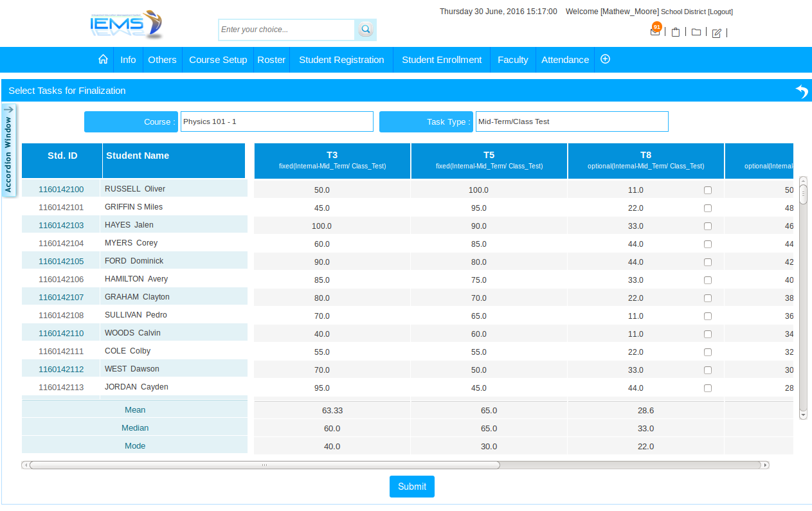Click the back arrow icon in title bar
The width and height of the screenshot is (812, 511).
point(802,91)
